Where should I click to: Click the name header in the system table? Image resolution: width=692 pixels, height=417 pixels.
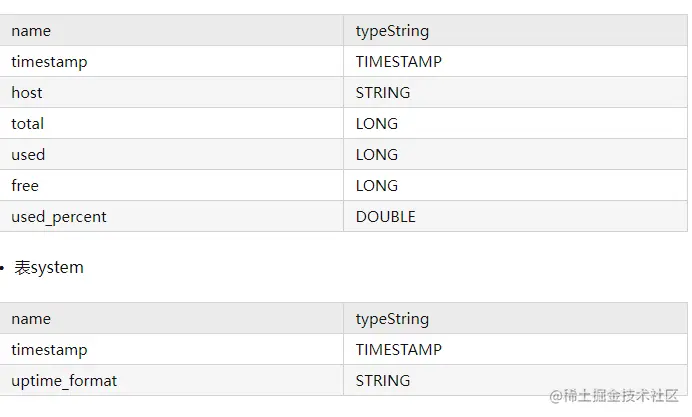point(31,319)
